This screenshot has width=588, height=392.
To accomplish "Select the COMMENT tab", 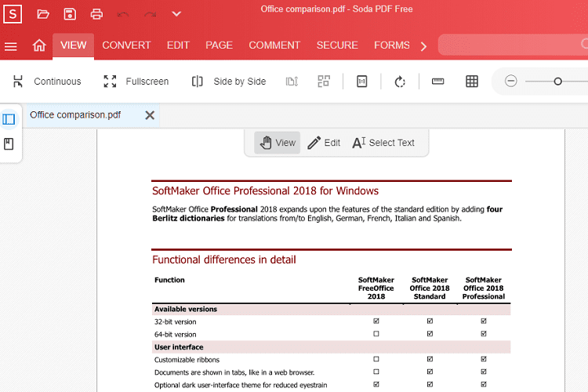I will [x=274, y=45].
